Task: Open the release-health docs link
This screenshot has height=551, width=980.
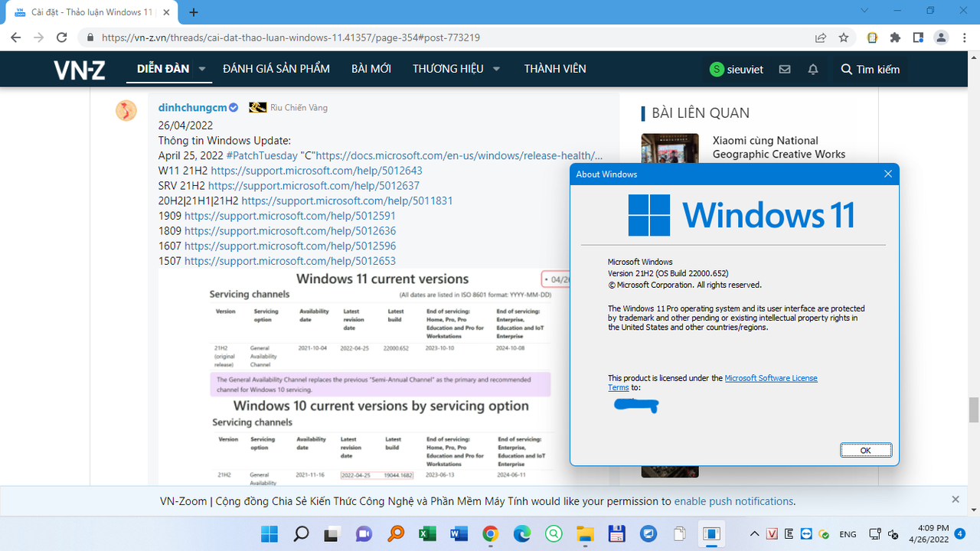Action: (459, 155)
